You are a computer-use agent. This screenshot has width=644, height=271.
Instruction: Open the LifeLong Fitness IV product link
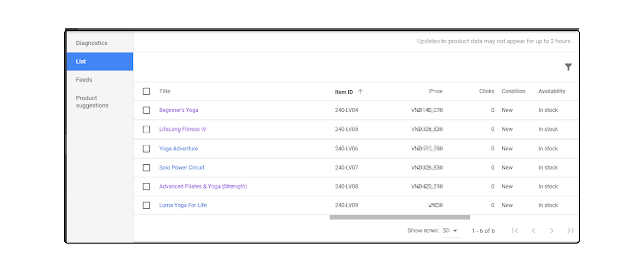[x=183, y=129]
